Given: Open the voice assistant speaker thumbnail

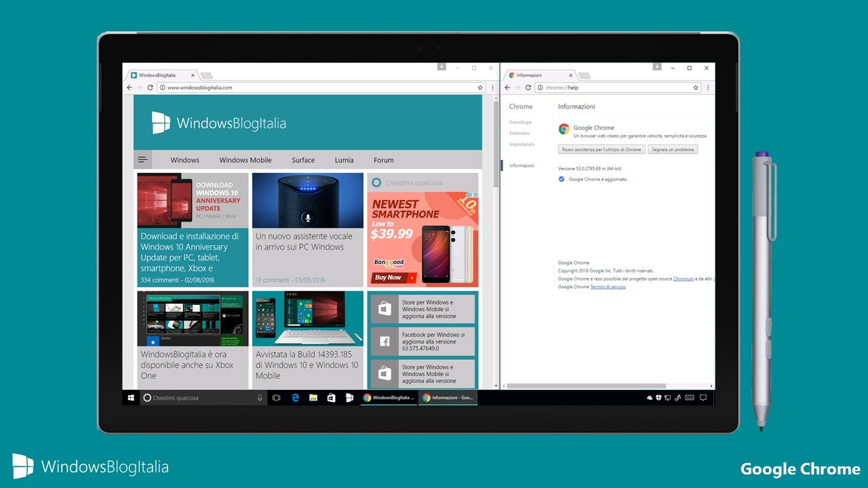Looking at the screenshot, I should (308, 201).
